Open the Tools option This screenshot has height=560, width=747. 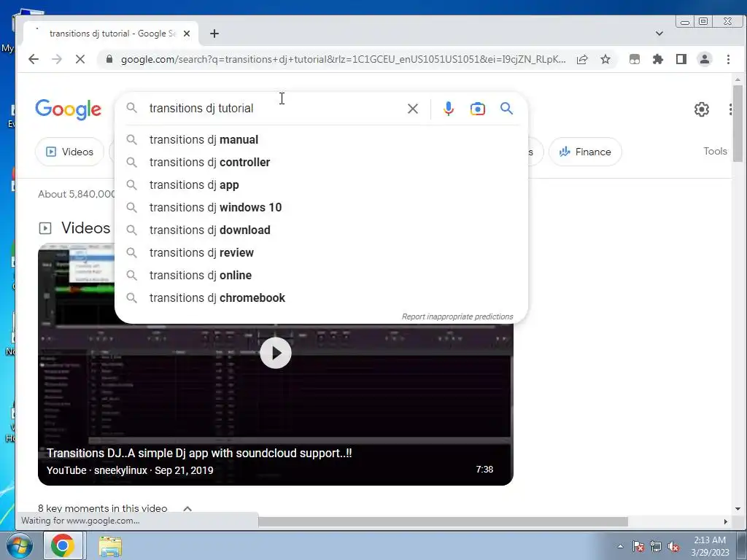(x=715, y=151)
